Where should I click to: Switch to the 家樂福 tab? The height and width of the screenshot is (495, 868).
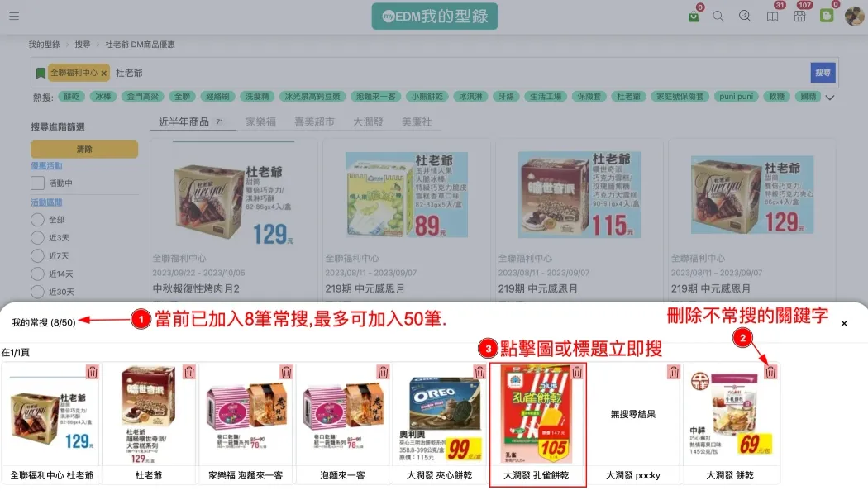pos(260,121)
